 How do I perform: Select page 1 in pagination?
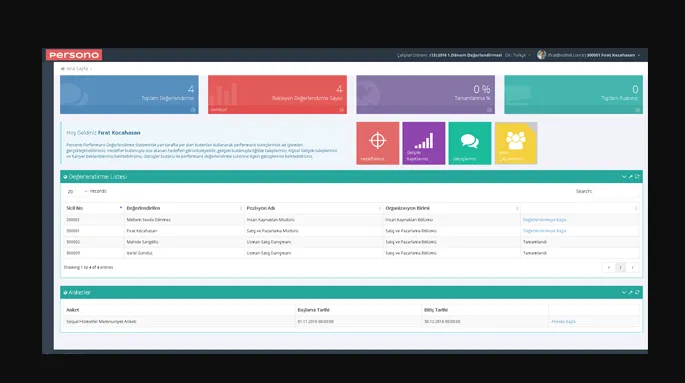point(620,267)
